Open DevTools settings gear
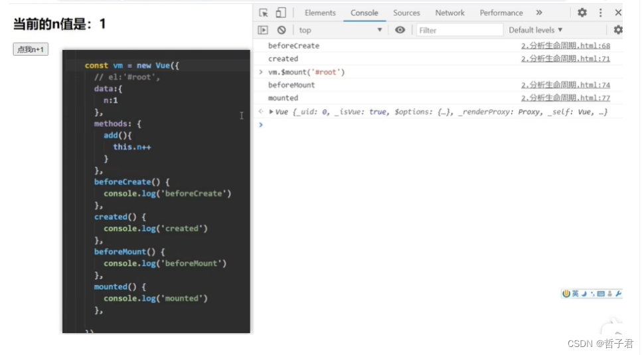 pos(582,13)
